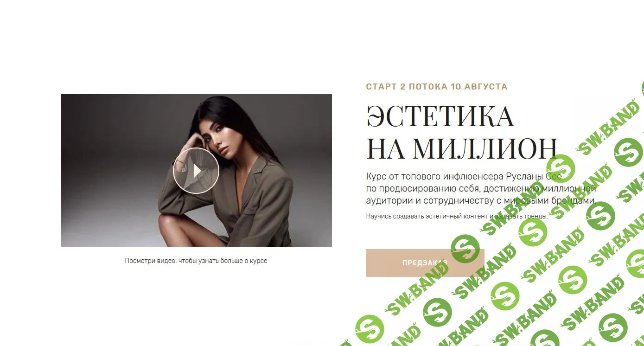Open the video thumbnail of the woman in a blazer
Viewport: 644px width, 346px height.
pos(196,170)
